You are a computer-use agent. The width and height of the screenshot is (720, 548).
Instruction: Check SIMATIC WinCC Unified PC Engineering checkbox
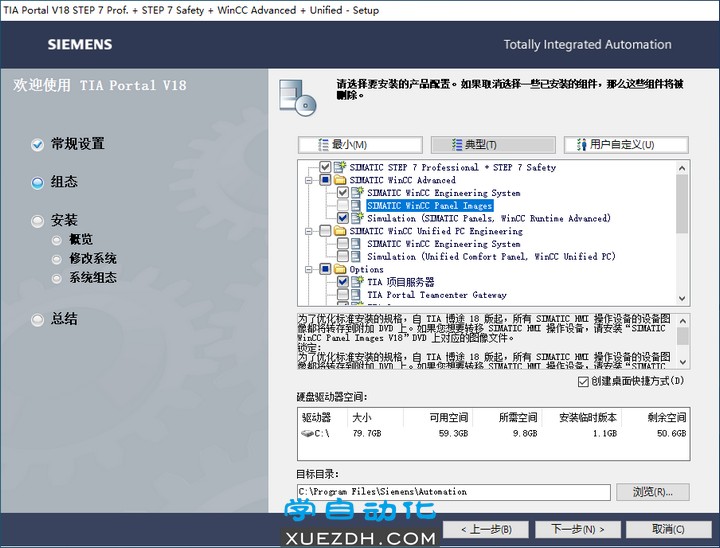coord(325,231)
